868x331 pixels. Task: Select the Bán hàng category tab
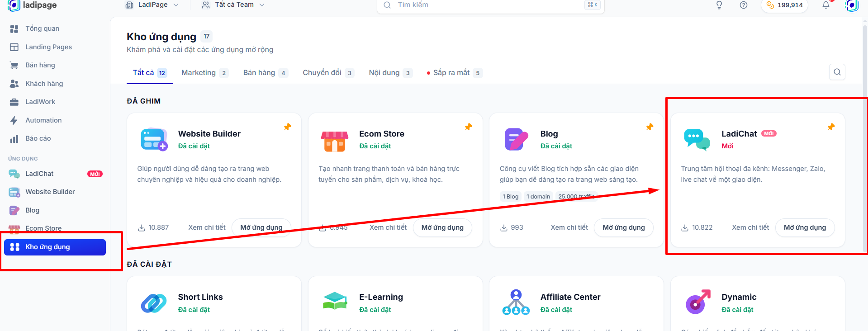point(265,73)
